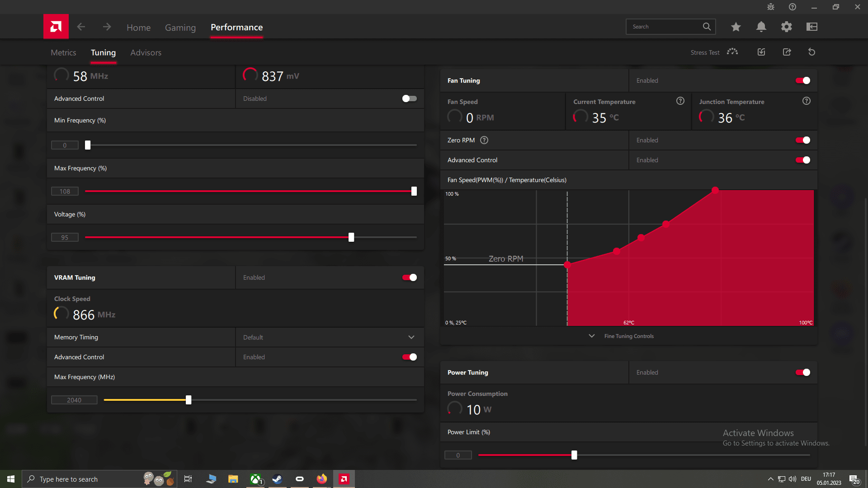Click the Zero RPM help icon
Viewport: 868px width, 488px height.
pyautogui.click(x=484, y=140)
